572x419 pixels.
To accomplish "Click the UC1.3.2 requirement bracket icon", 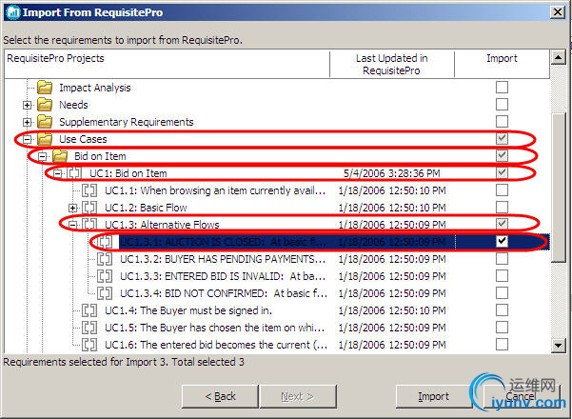I will pos(105,259).
